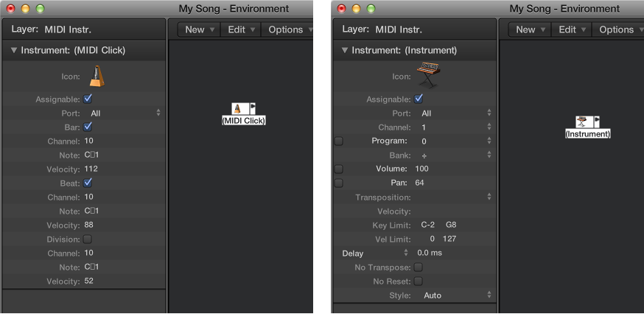Click the Volume value 100 field
This screenshot has height=314, width=644.
coord(421,169)
